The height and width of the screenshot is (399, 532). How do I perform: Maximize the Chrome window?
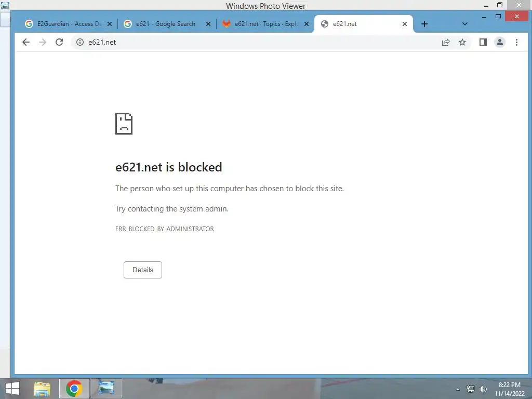click(x=498, y=16)
